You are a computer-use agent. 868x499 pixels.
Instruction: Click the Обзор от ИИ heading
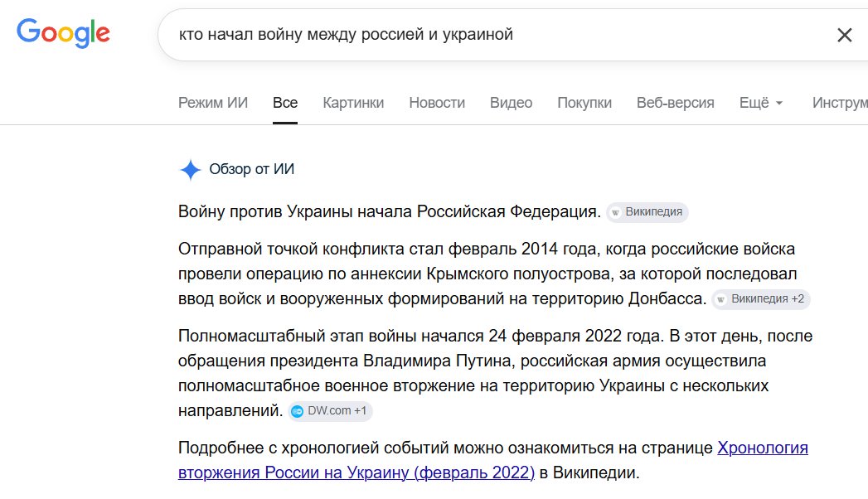pyautogui.click(x=252, y=169)
